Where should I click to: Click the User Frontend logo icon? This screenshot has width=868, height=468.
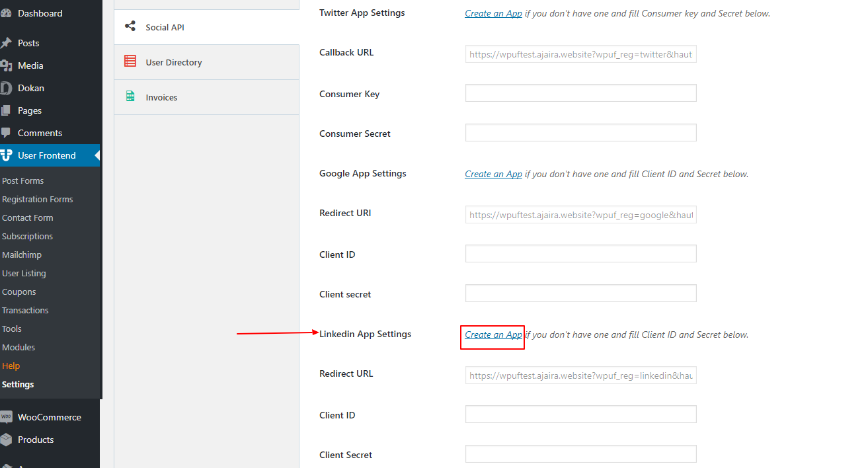(x=6, y=155)
